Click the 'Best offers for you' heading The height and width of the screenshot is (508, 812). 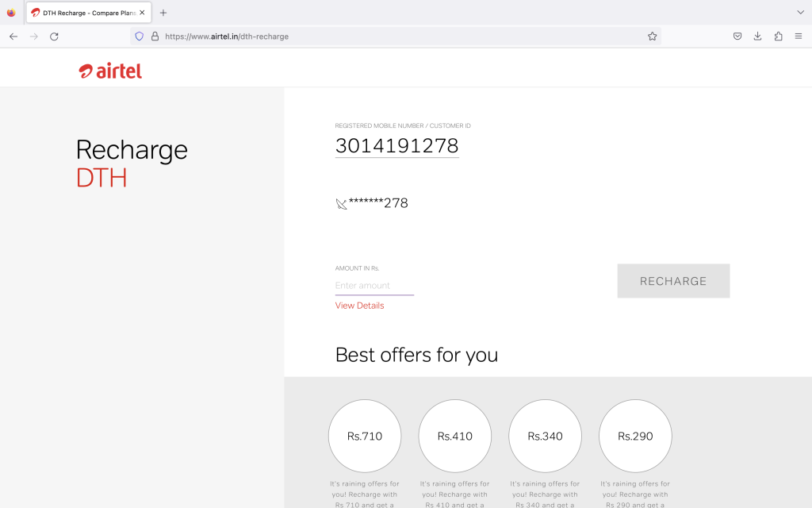[x=416, y=355]
